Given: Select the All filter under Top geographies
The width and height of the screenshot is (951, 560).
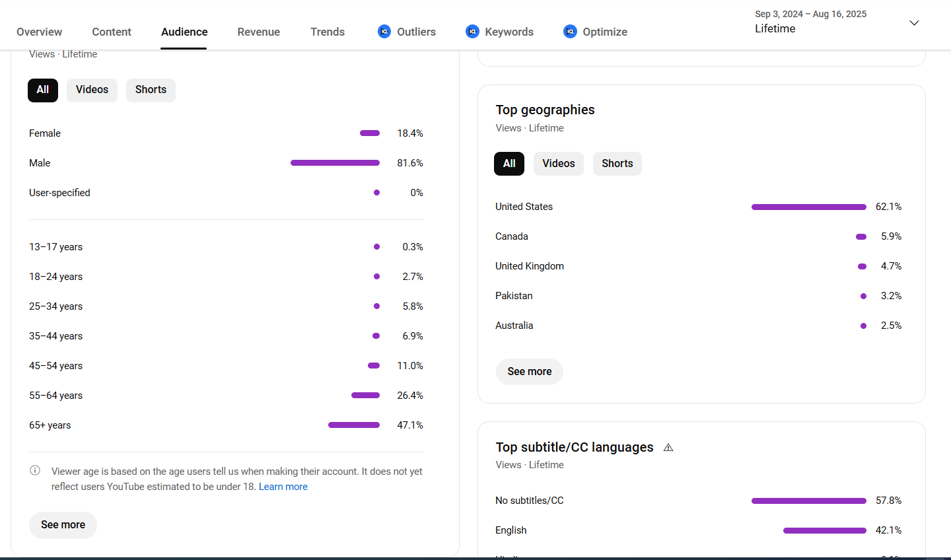Looking at the screenshot, I should [x=509, y=164].
